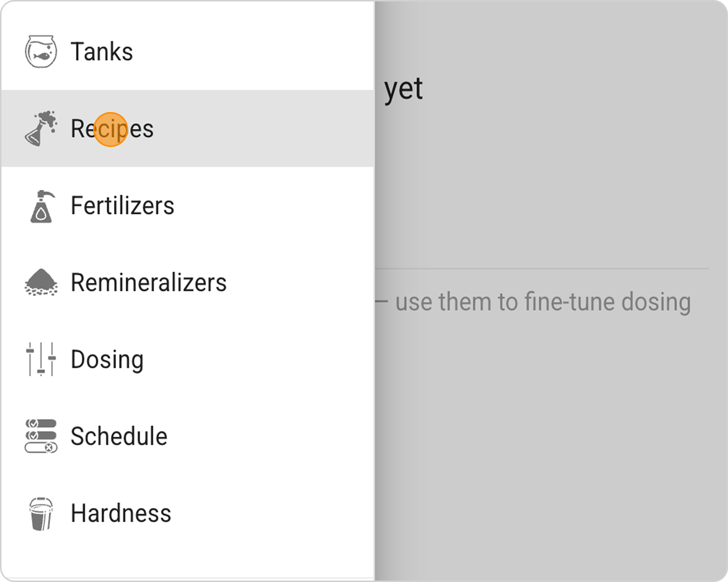Image resolution: width=728 pixels, height=582 pixels.
Task: Open the Dosing page
Action: (x=107, y=359)
